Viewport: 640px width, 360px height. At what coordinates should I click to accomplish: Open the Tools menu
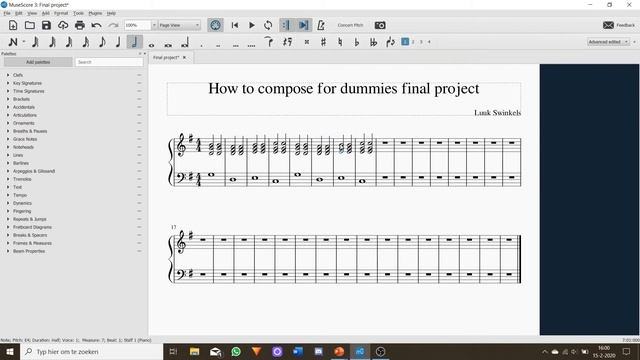[x=78, y=13]
